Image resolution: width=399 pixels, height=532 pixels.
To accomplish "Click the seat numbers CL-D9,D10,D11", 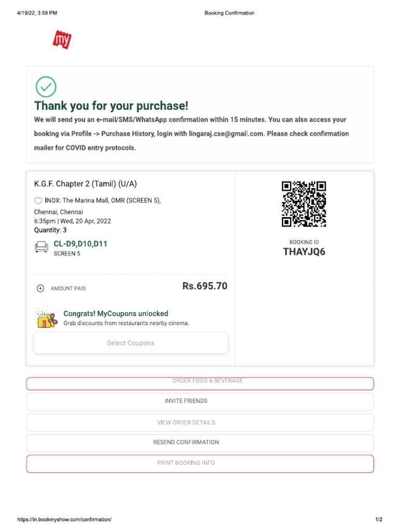I will [x=81, y=244].
